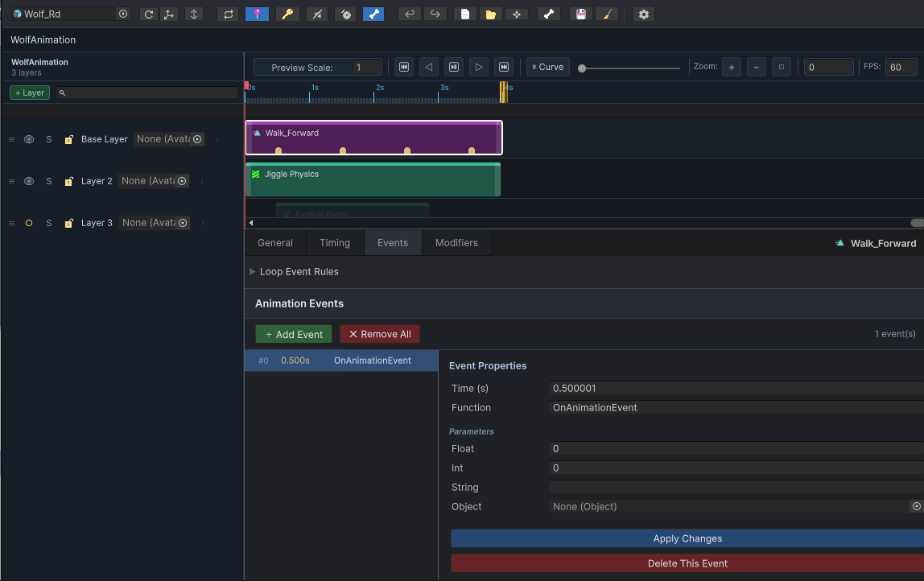Click the floppy disk save icon

click(x=580, y=14)
